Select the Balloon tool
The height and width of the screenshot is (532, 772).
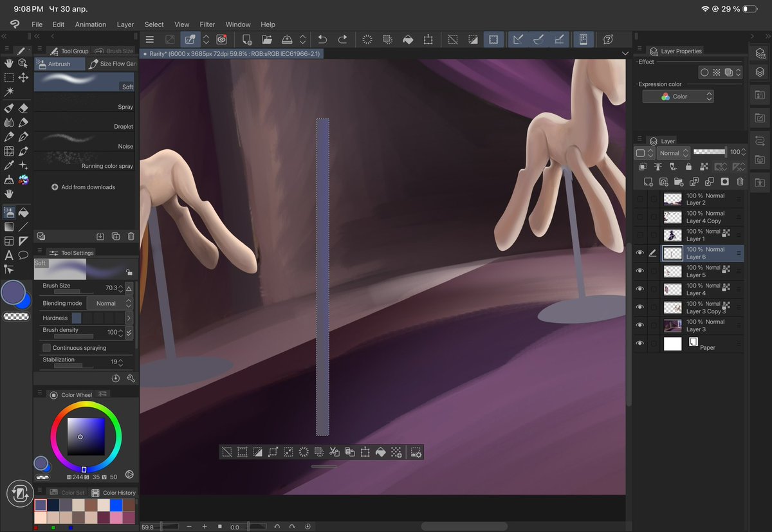[x=23, y=255]
